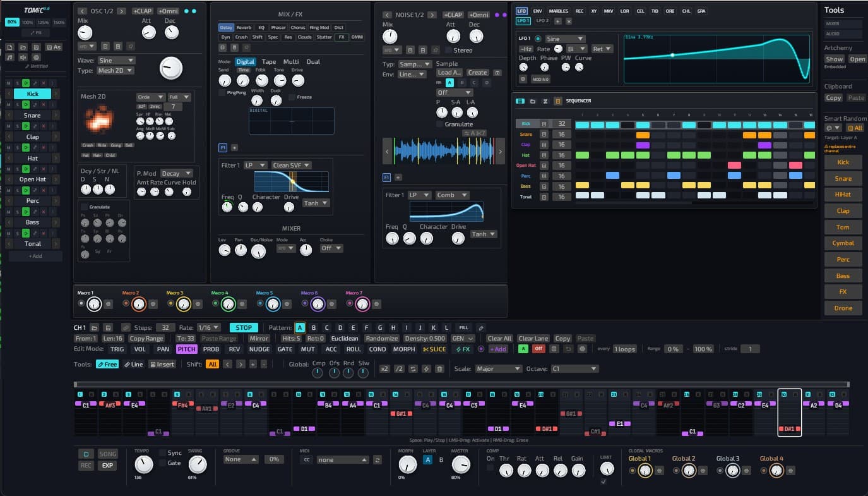Screen dimensions: 868x496
Task: Click the speaker icon in left sidebar
Action: coord(23,57)
